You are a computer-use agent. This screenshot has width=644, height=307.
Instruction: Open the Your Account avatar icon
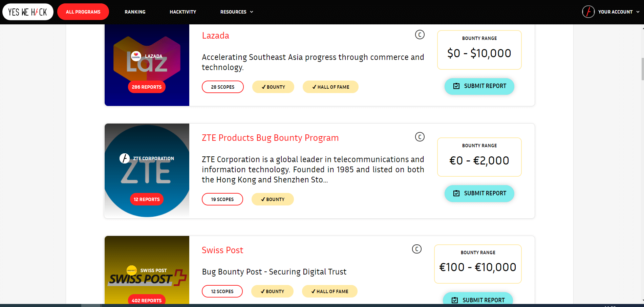coord(588,12)
